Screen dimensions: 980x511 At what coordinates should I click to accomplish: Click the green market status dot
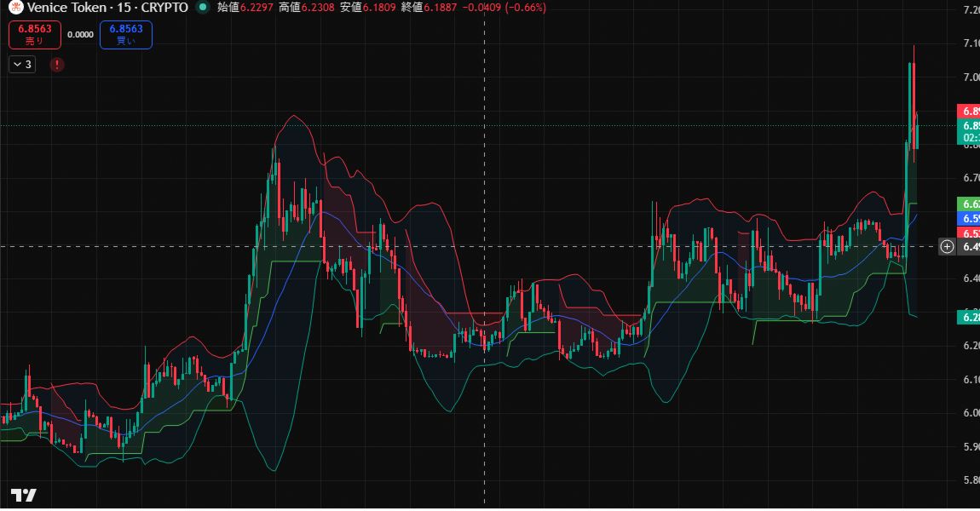201,8
